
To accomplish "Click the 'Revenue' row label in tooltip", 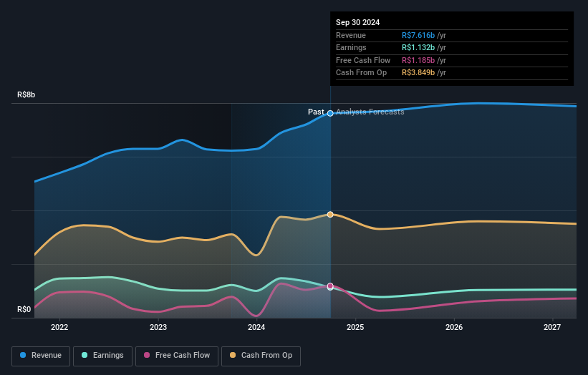I will point(351,35).
